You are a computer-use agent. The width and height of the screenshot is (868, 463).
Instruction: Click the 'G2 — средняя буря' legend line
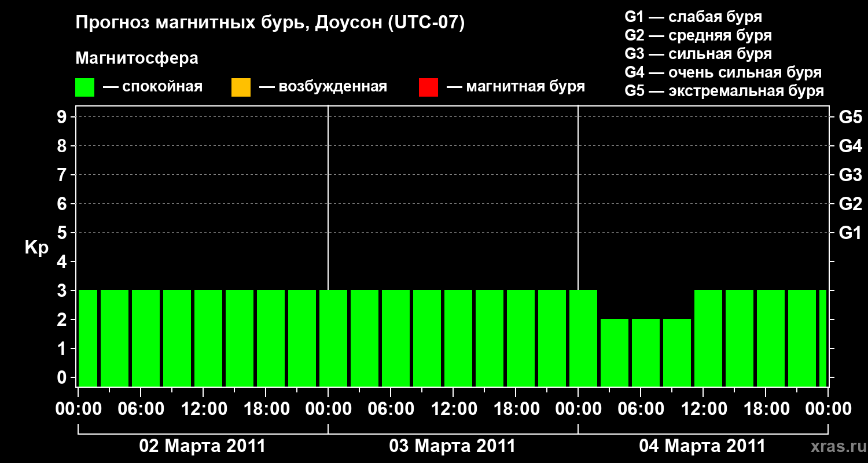pyautogui.click(x=698, y=35)
